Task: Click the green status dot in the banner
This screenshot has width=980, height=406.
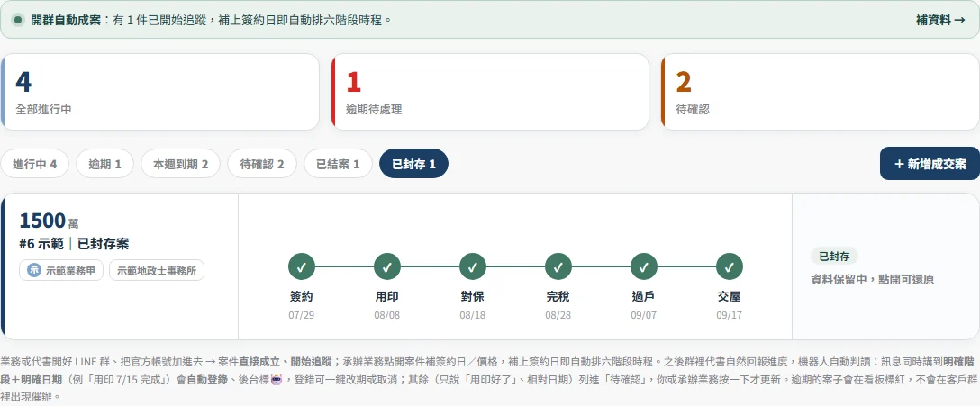Action: click(x=18, y=20)
